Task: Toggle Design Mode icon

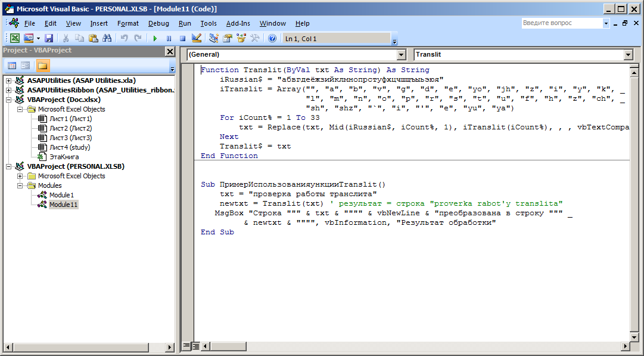Action: click(x=197, y=38)
